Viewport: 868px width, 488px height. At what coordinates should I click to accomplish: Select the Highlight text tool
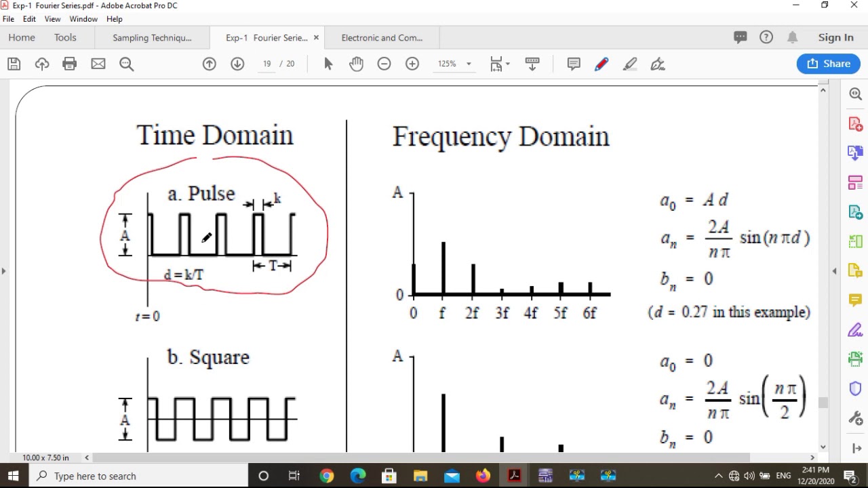(x=630, y=64)
